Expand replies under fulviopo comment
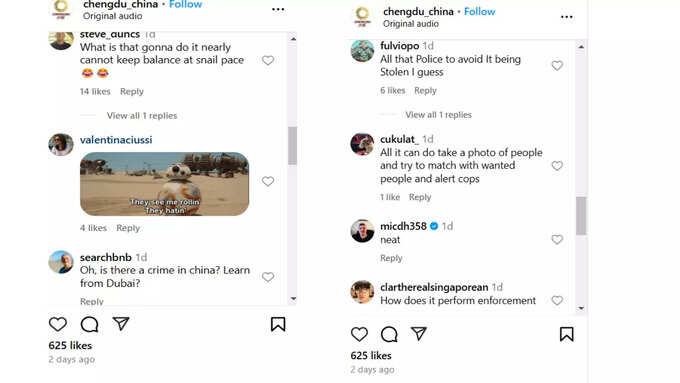 point(438,115)
